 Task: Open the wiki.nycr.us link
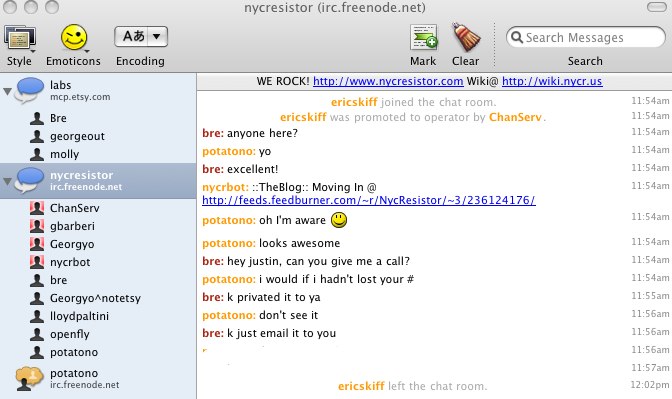pos(552,81)
